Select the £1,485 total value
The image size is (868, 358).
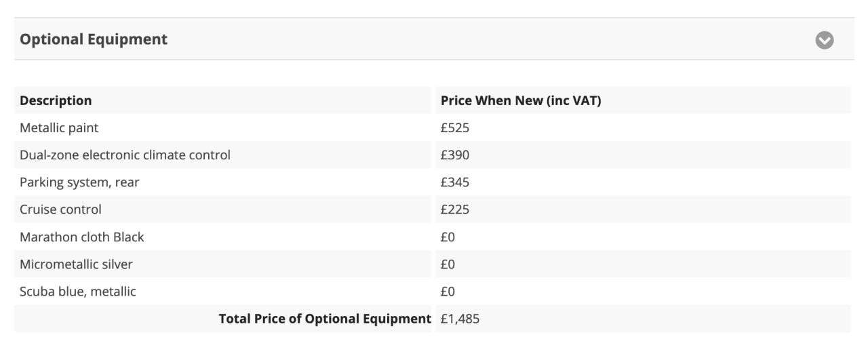[x=460, y=319]
